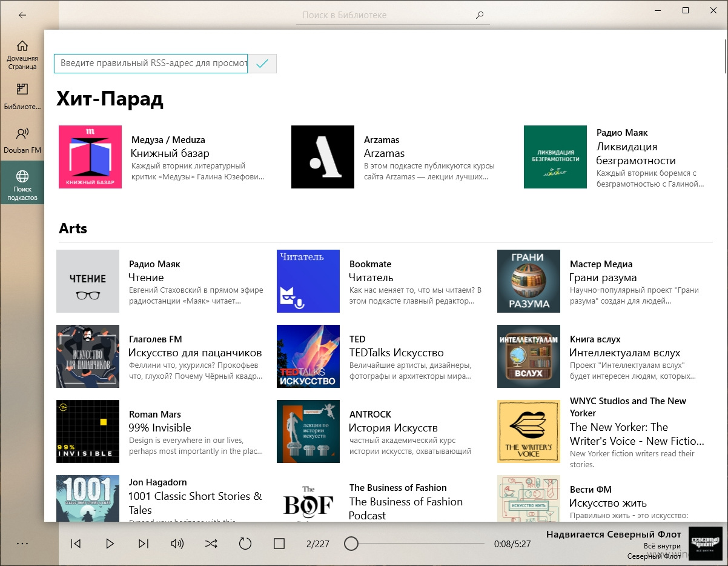The image size is (728, 566).
Task: Open the Книжный базар podcast title
Action: tap(170, 153)
